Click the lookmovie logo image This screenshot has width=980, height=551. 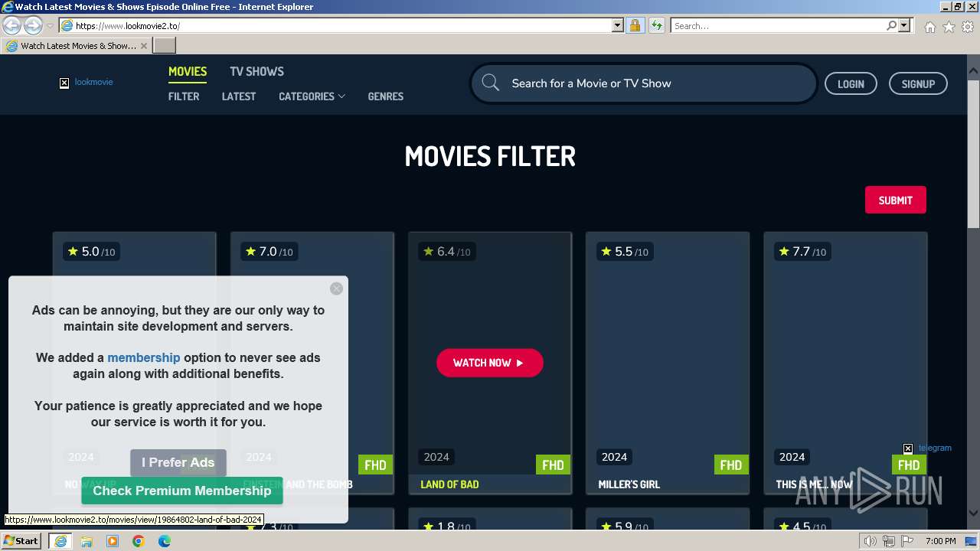click(87, 83)
